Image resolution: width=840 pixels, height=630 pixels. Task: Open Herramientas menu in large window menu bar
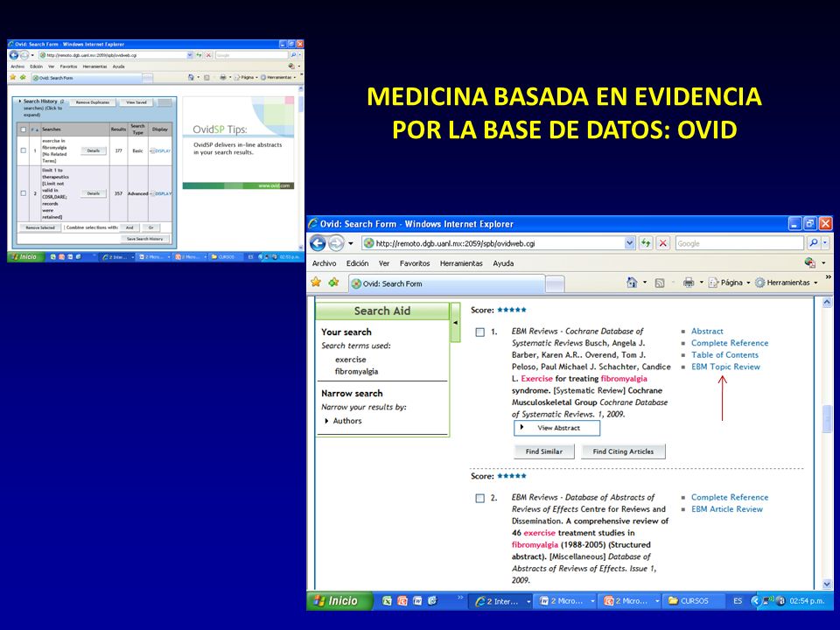click(461, 263)
